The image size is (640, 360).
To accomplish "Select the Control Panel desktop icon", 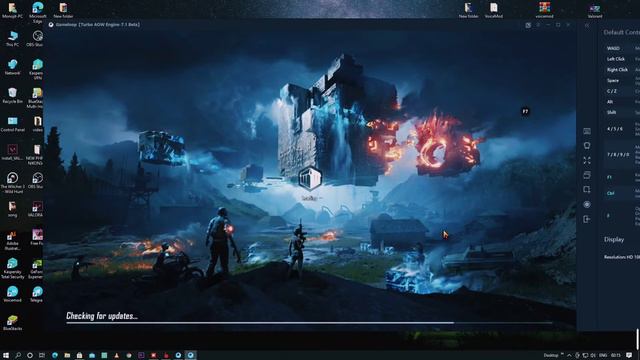I will pyautogui.click(x=13, y=124).
